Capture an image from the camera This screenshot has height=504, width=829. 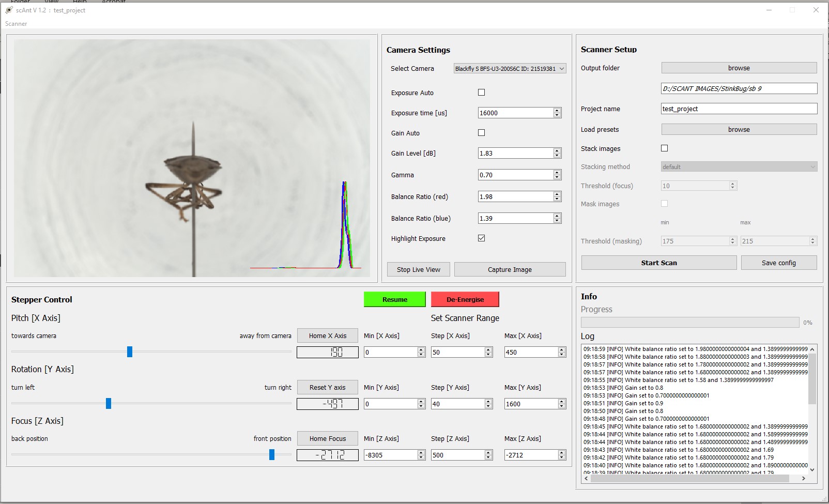[x=510, y=269]
